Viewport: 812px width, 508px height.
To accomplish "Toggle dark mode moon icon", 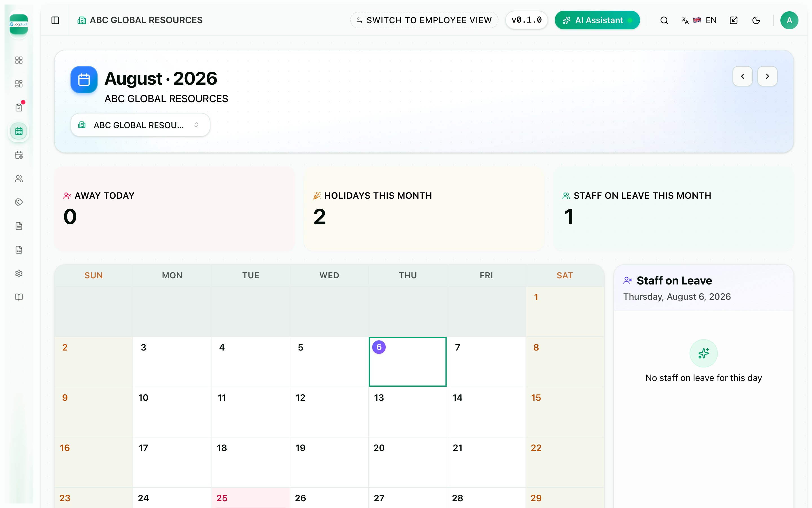I will (x=756, y=21).
